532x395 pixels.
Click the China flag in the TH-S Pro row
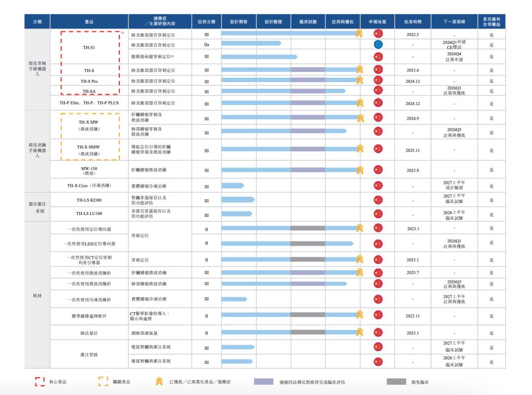click(378, 80)
